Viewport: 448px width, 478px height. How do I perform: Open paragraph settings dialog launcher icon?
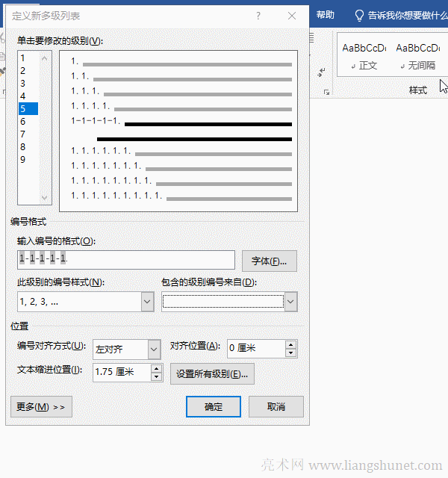tap(326, 93)
